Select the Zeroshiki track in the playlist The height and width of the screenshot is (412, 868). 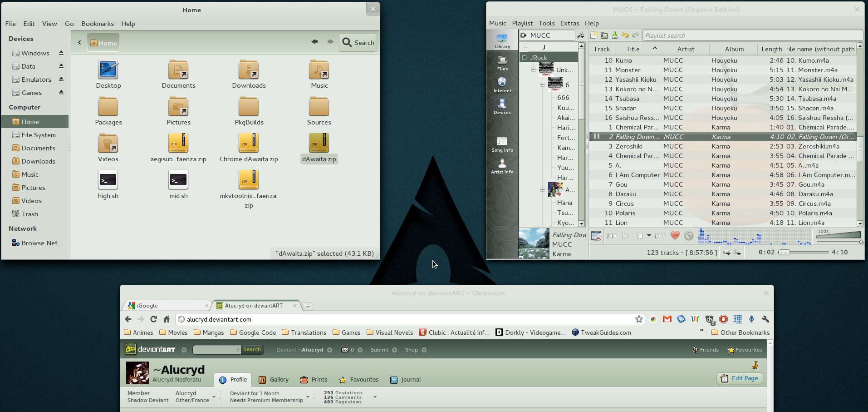pyautogui.click(x=722, y=146)
